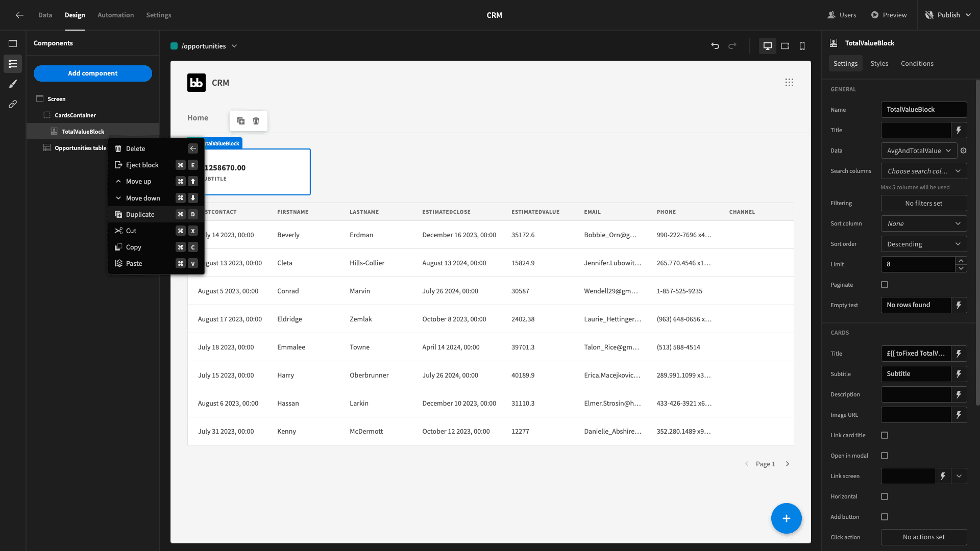Switch to the Automation tab

click(x=115, y=15)
